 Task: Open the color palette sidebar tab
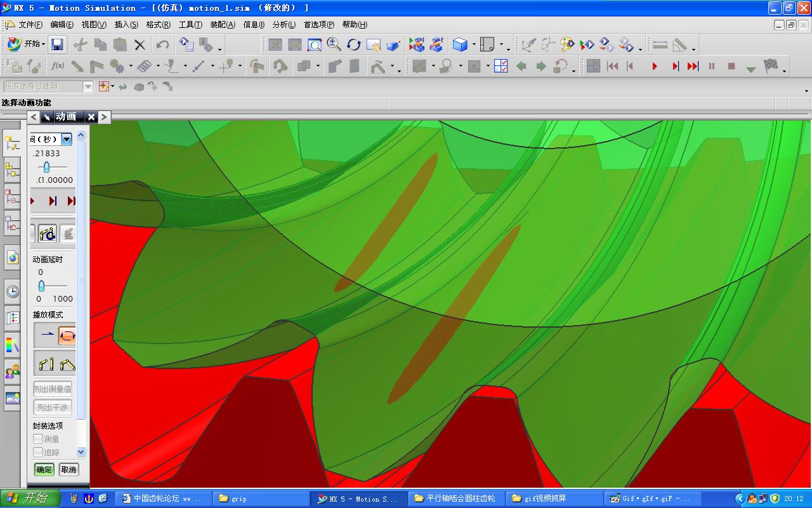point(12,345)
